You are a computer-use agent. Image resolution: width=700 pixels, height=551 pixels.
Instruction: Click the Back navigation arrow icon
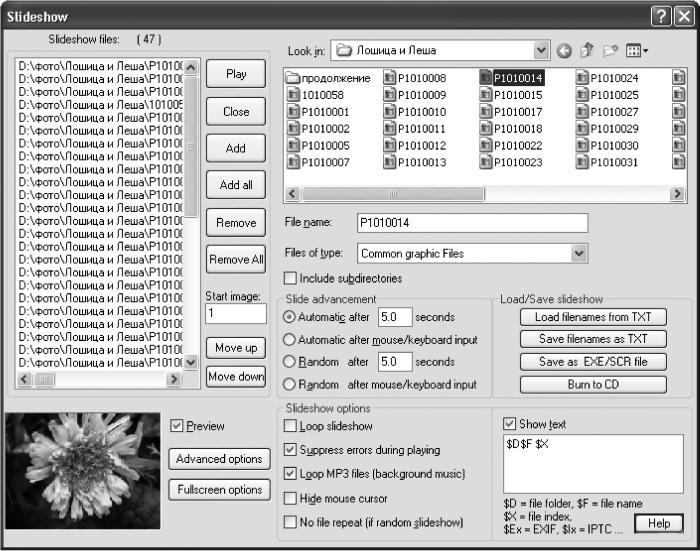[x=564, y=51]
